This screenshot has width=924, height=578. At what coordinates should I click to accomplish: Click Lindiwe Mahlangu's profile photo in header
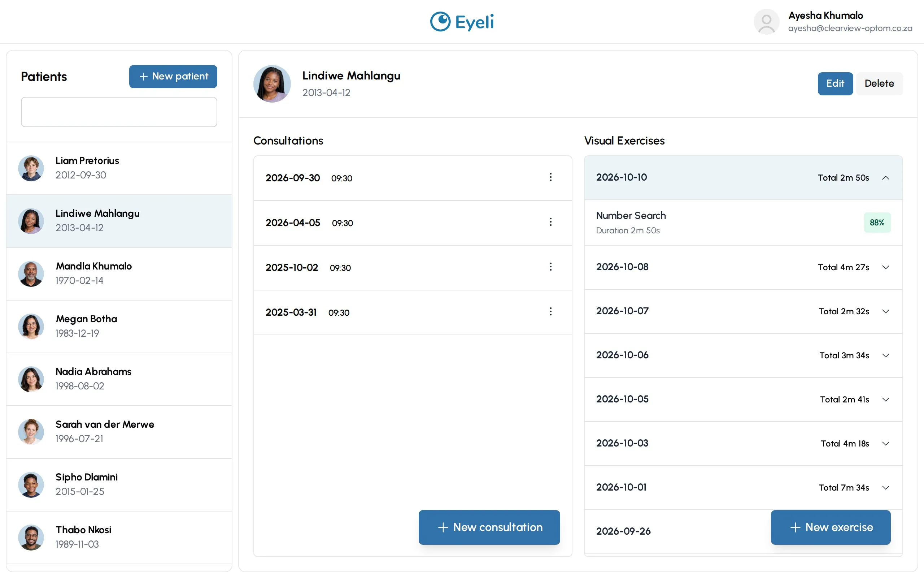tap(272, 84)
